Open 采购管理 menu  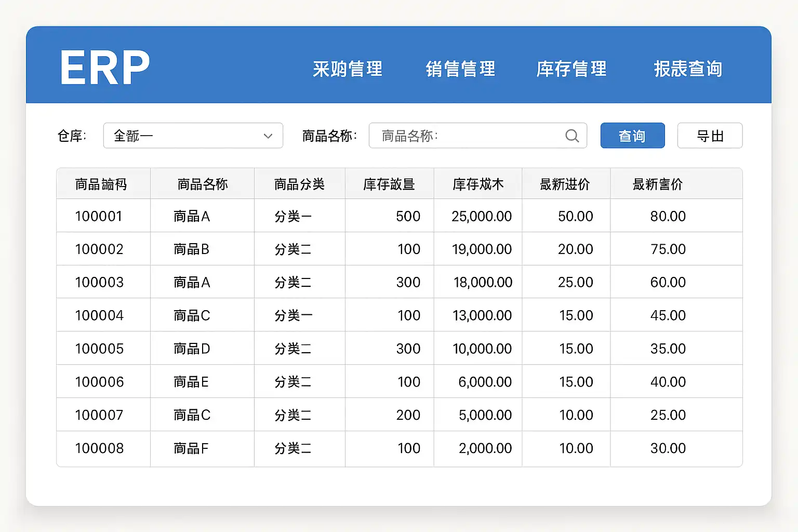pyautogui.click(x=348, y=69)
